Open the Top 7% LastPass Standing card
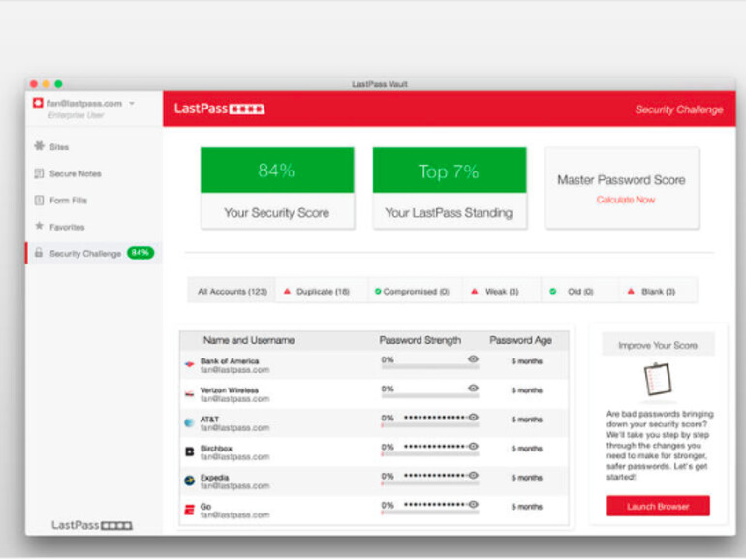Image resolution: width=746 pixels, height=560 pixels. pos(450,188)
